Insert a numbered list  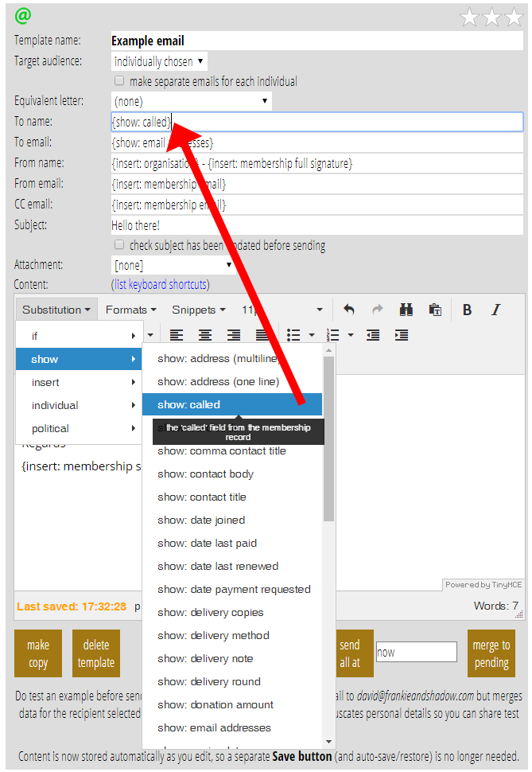332,335
